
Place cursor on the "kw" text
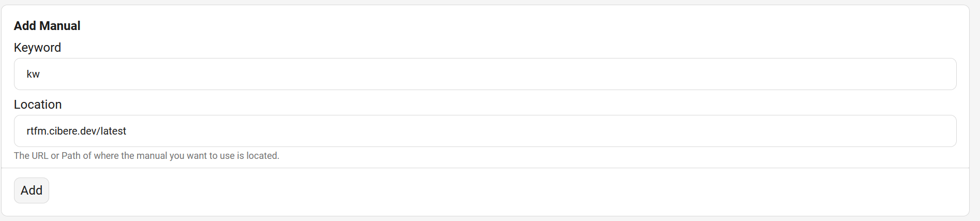tap(33, 74)
